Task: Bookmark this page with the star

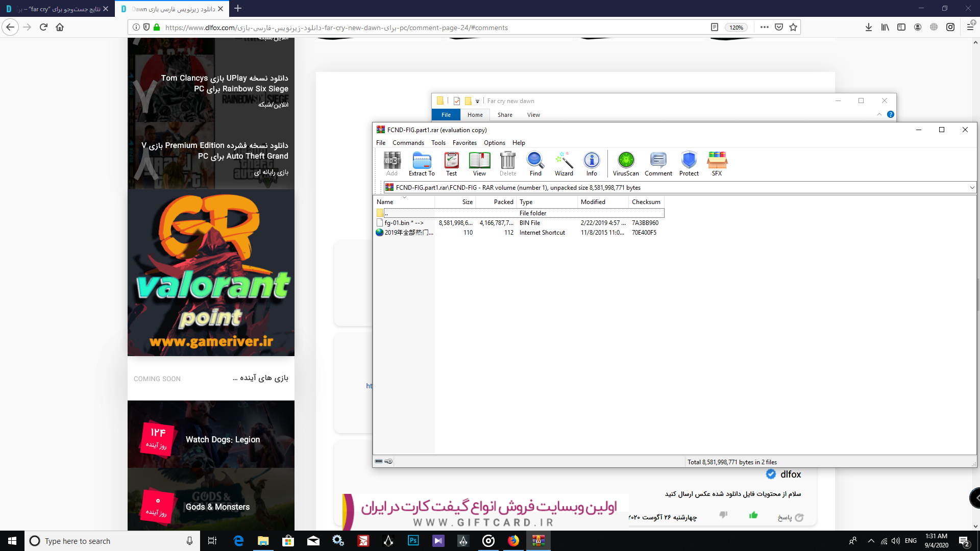Action: (793, 28)
